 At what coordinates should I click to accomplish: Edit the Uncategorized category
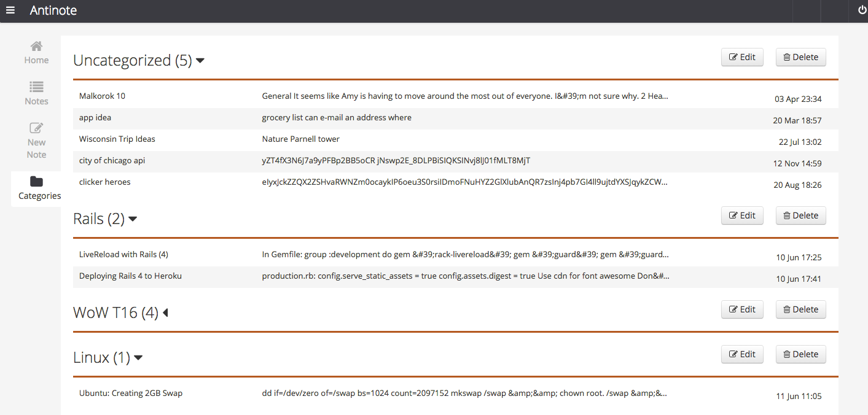click(742, 57)
